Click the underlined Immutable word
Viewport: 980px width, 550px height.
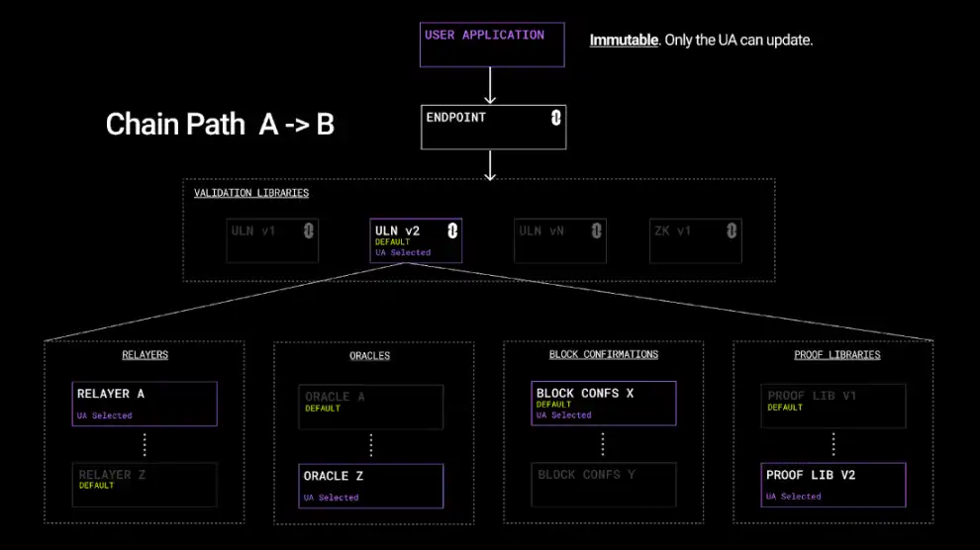(x=624, y=40)
